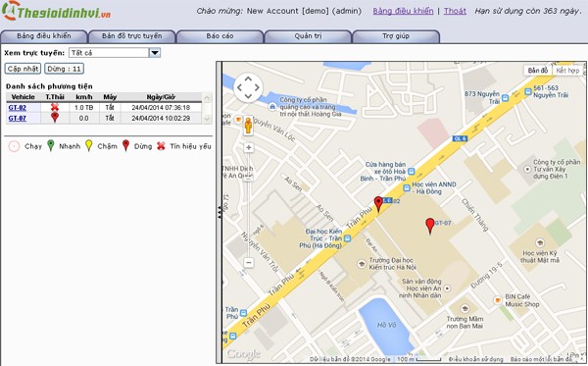Click the Dừng : 11 button
Viewport: 588px width, 366px height.
(x=64, y=69)
